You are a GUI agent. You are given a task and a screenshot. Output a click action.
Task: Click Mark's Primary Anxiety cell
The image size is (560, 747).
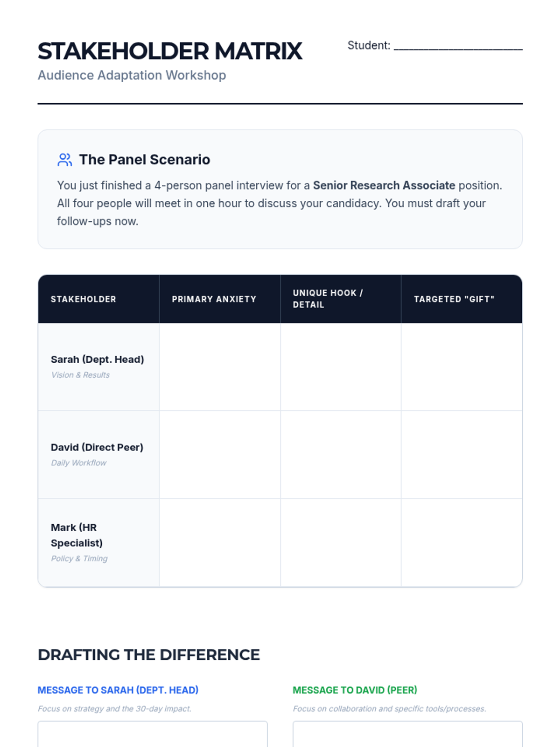point(220,543)
